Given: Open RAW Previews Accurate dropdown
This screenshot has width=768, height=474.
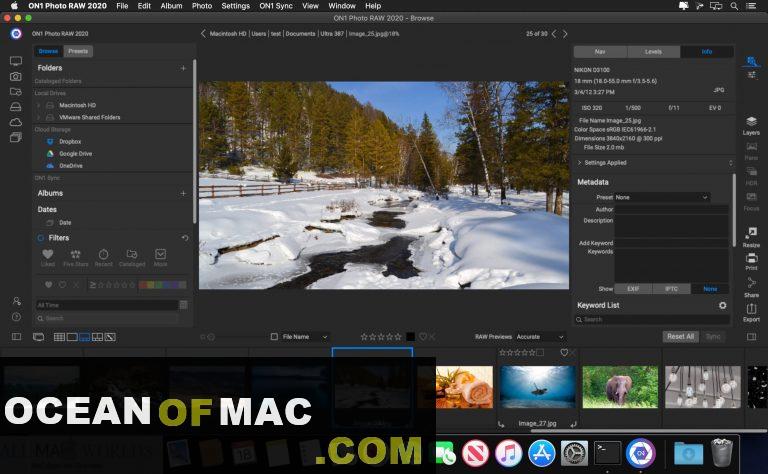Looking at the screenshot, I should tap(540, 336).
